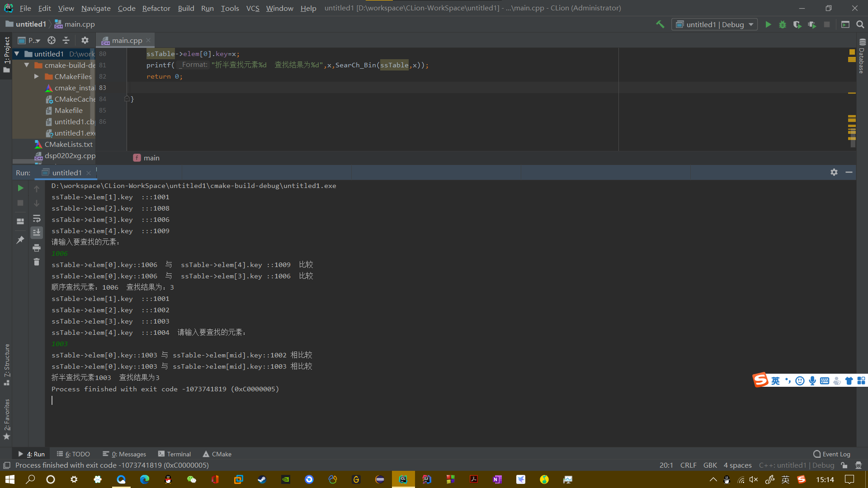
Task: Click the print output icon
Action: click(x=37, y=248)
